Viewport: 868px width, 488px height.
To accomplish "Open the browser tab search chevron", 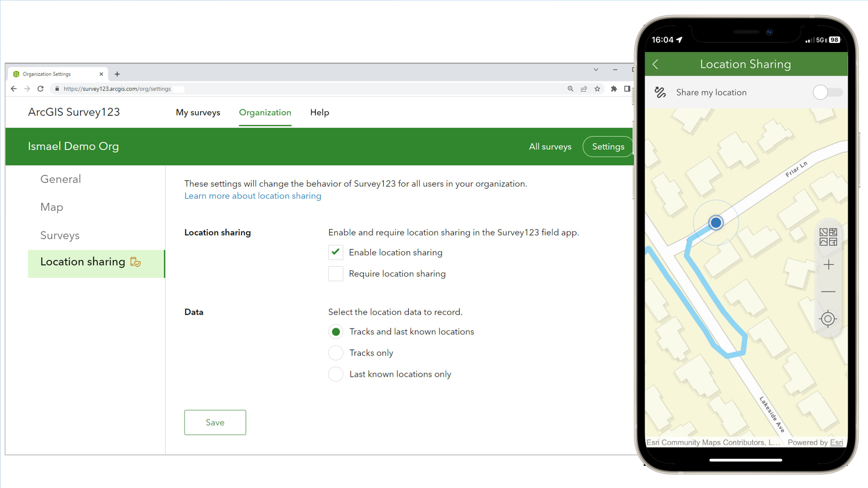I will pos(596,70).
